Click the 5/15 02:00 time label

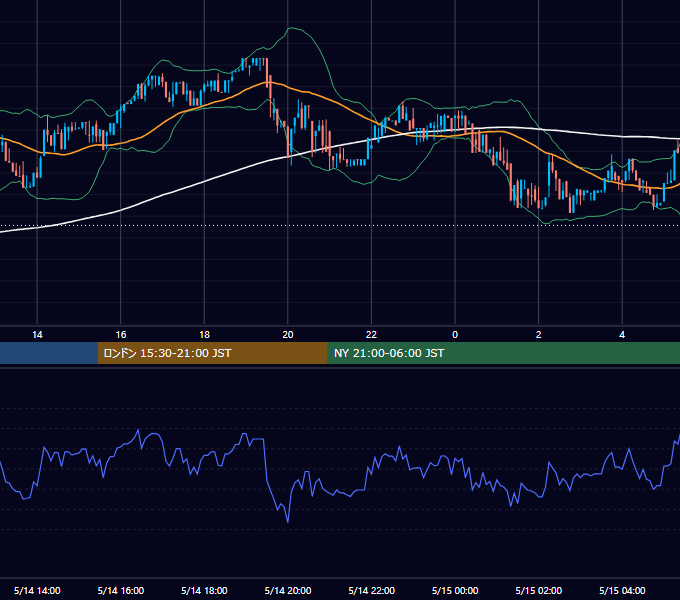point(539,590)
